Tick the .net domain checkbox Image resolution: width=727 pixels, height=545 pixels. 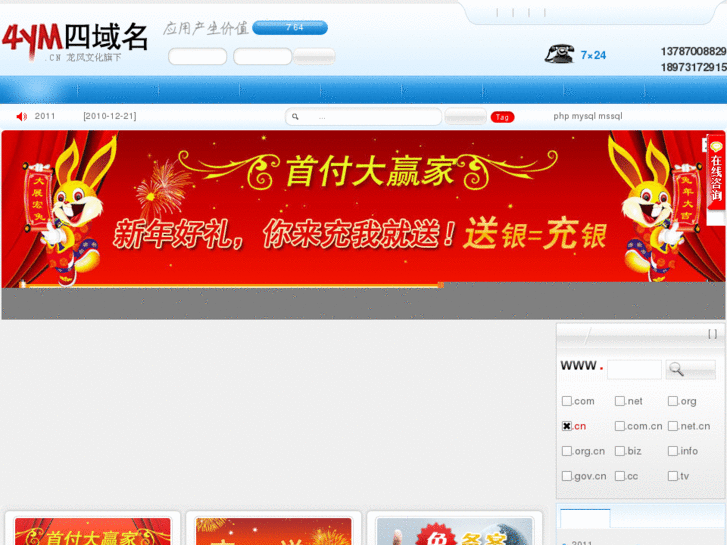pyautogui.click(x=619, y=401)
